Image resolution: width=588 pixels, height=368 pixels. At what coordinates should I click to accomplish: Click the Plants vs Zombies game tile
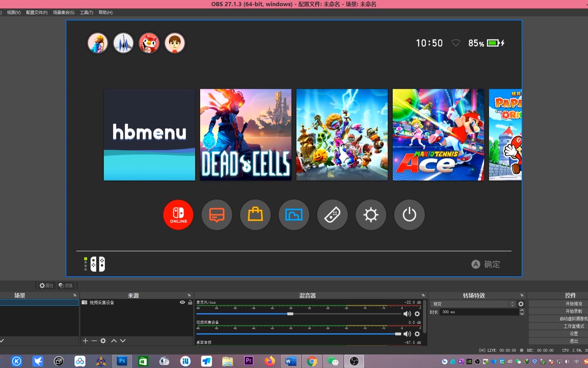(342, 135)
